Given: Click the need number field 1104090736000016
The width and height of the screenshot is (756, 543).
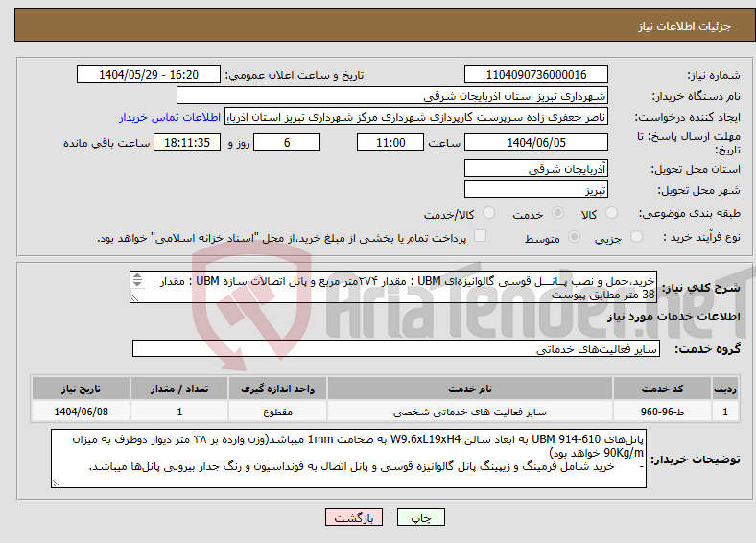Looking at the screenshot, I should click(x=536, y=74).
